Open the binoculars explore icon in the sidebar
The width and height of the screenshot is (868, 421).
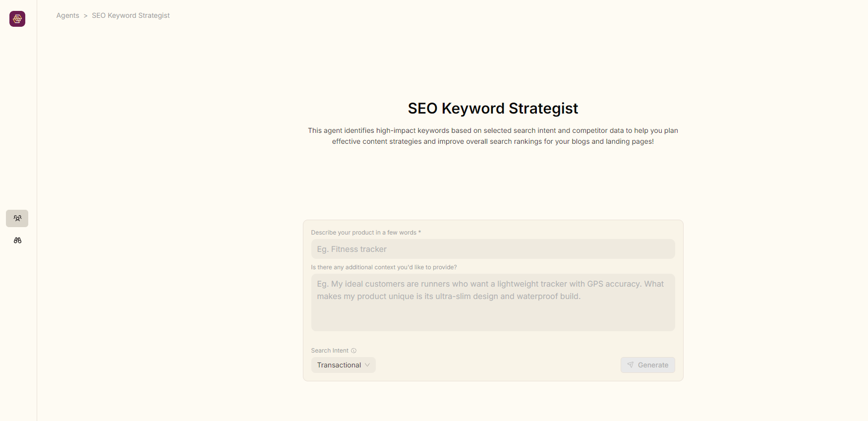click(17, 241)
